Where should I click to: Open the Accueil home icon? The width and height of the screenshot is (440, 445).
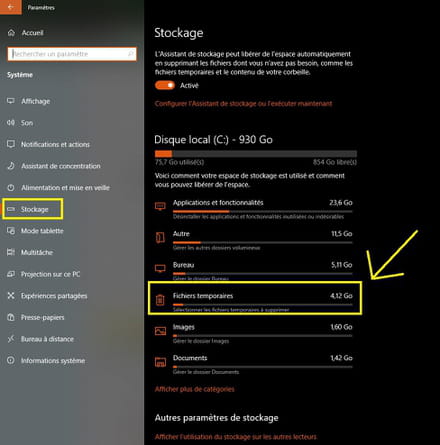tap(11, 33)
